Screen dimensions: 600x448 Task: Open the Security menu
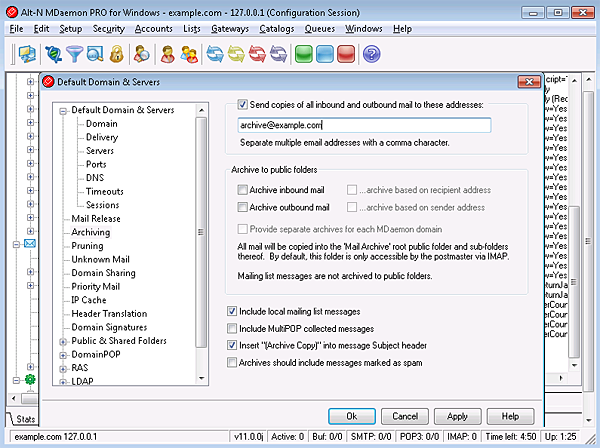(109, 29)
